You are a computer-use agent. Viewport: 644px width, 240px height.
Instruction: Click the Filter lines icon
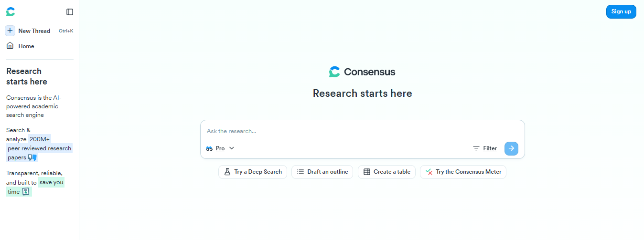476,148
